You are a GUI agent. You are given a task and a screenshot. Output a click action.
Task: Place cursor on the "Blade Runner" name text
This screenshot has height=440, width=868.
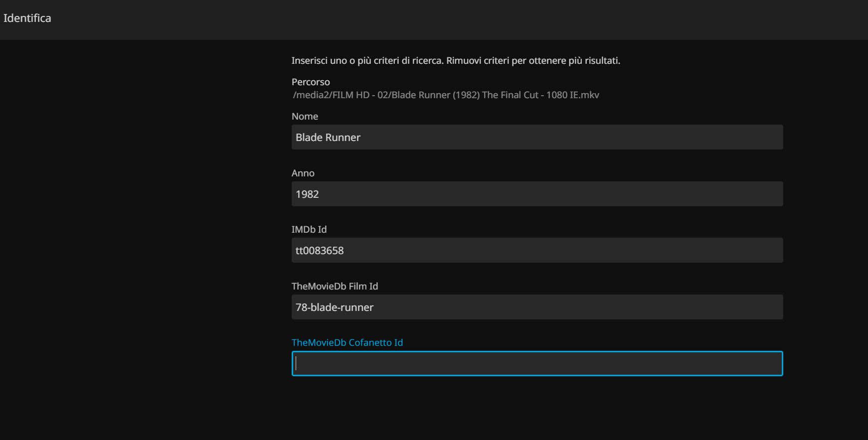pos(328,138)
